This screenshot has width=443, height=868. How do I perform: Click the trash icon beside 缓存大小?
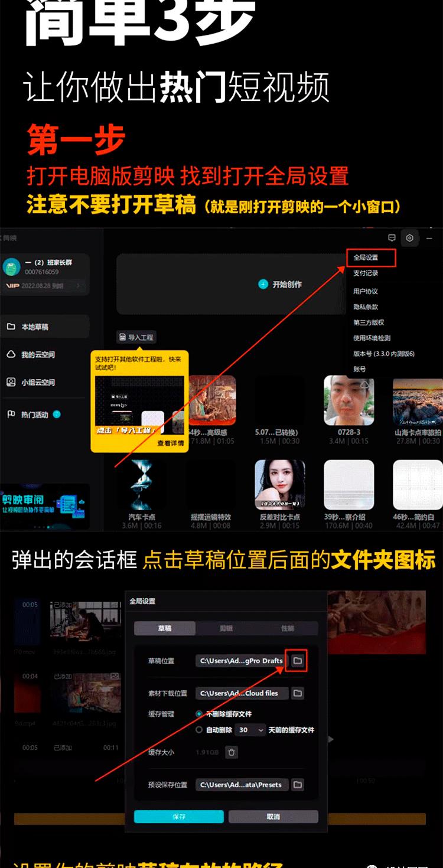coord(232,752)
